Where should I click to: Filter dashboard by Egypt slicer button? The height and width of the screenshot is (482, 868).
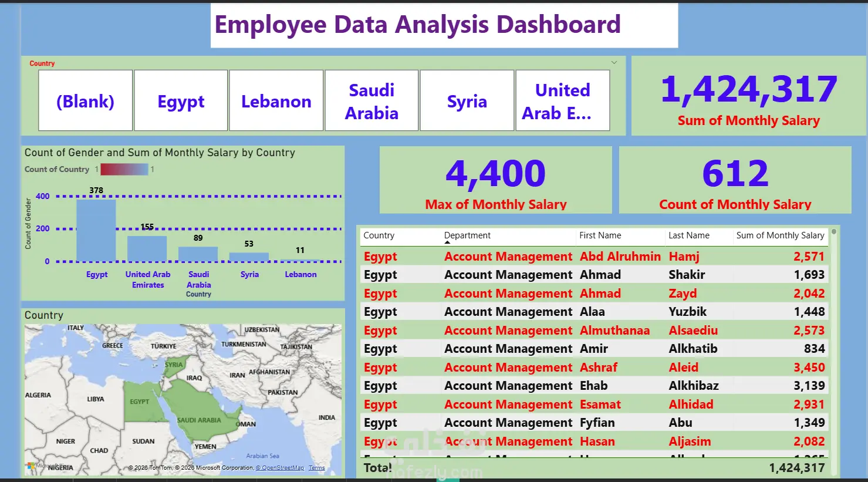click(x=181, y=100)
